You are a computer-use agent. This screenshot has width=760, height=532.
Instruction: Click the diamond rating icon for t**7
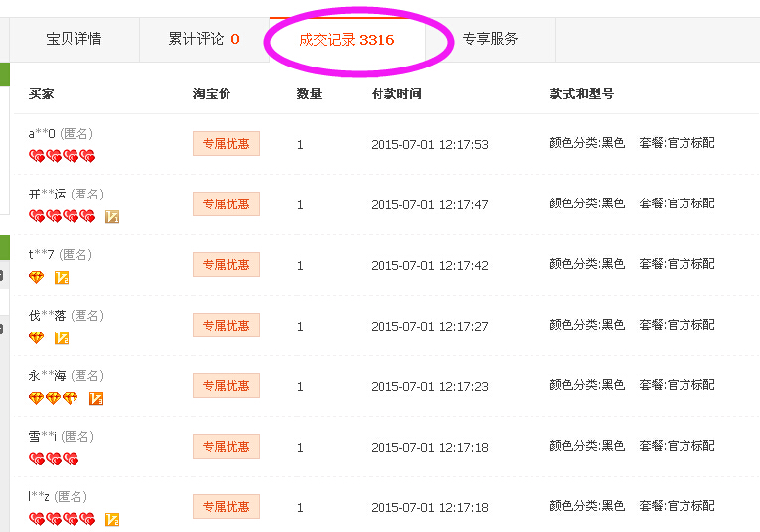click(37, 277)
